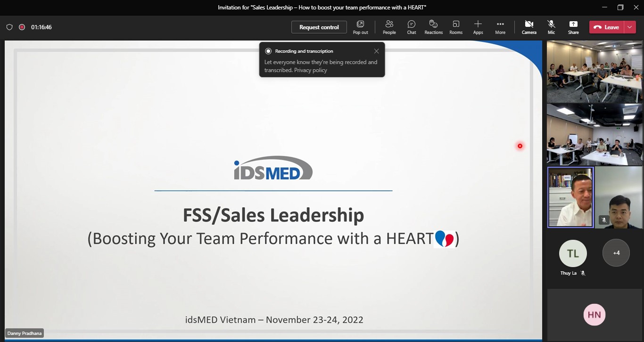The image size is (644, 342).
Task: Open the Pop out option
Action: click(x=360, y=27)
